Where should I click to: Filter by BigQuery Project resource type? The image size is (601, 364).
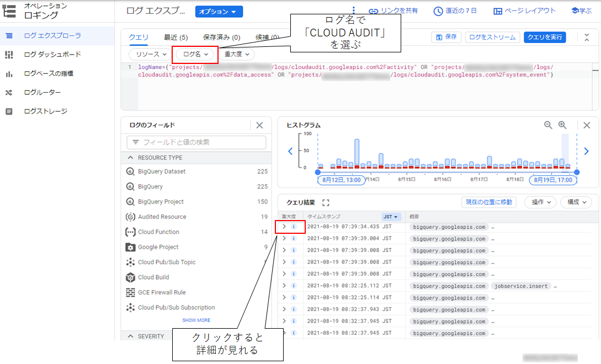pos(196,201)
